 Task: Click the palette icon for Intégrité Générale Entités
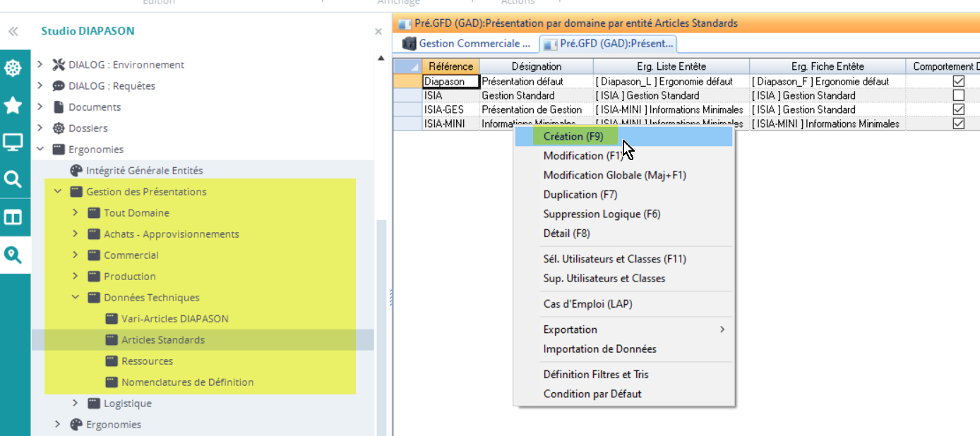point(76,171)
